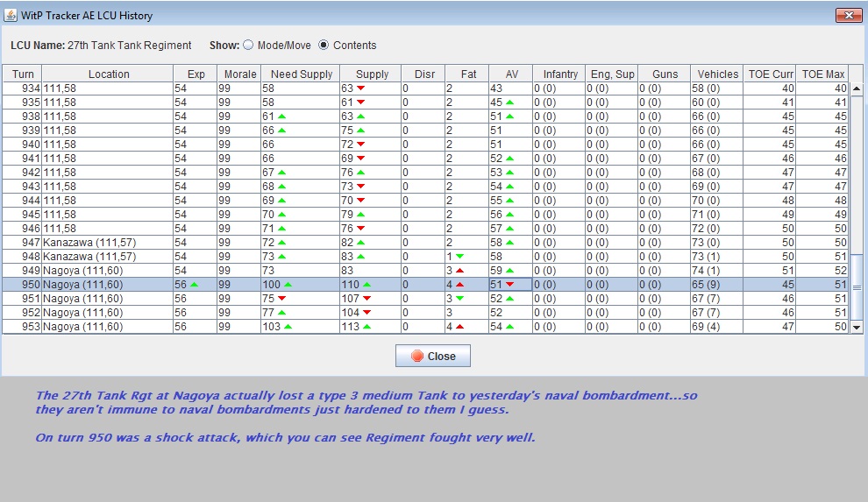Click the Guns column header
Viewport: 868px width, 502px height.
[x=665, y=74]
